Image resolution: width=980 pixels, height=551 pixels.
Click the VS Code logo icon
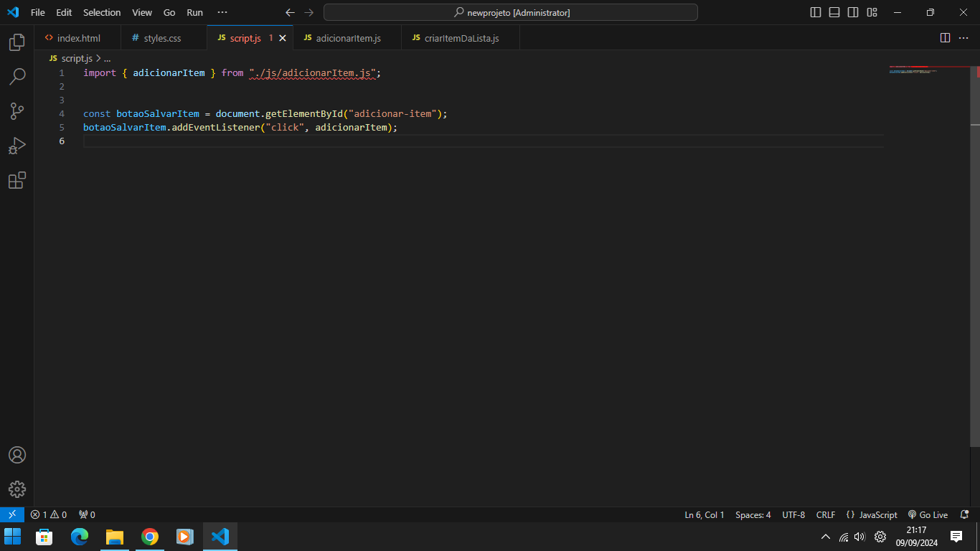[12, 12]
